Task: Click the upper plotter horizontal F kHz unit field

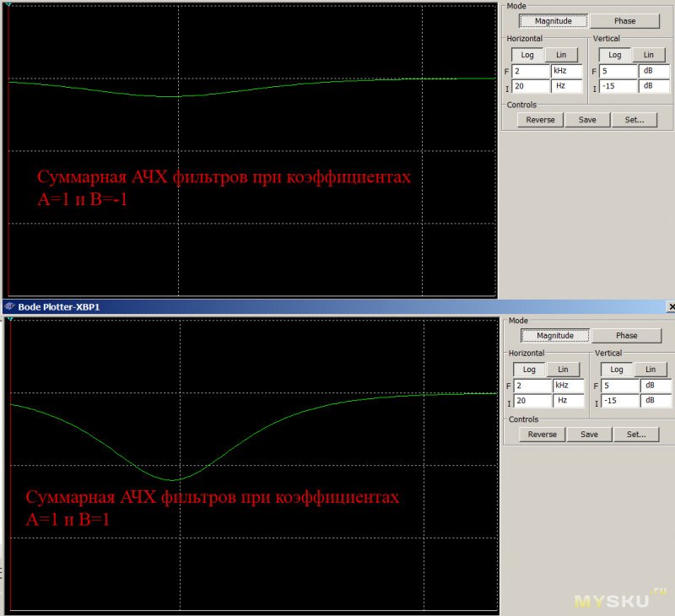Action: tap(566, 72)
